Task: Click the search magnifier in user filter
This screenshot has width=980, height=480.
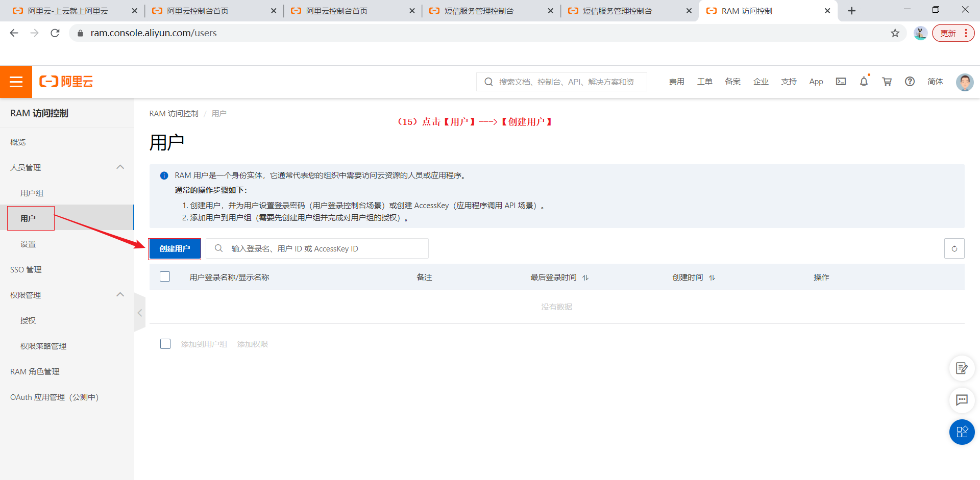Action: click(218, 248)
